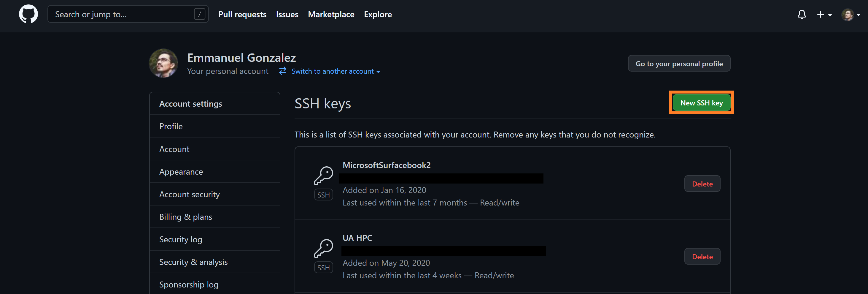
Task: Go to Marketplace in top navigation
Action: click(x=331, y=15)
